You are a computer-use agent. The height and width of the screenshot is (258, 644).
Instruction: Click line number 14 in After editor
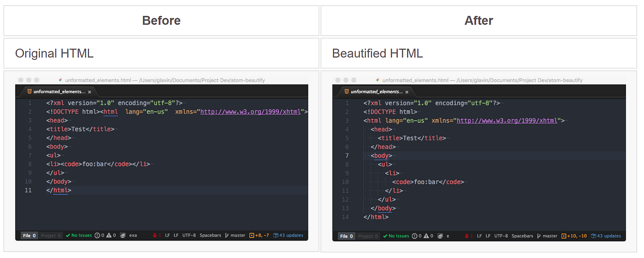[x=345, y=217]
